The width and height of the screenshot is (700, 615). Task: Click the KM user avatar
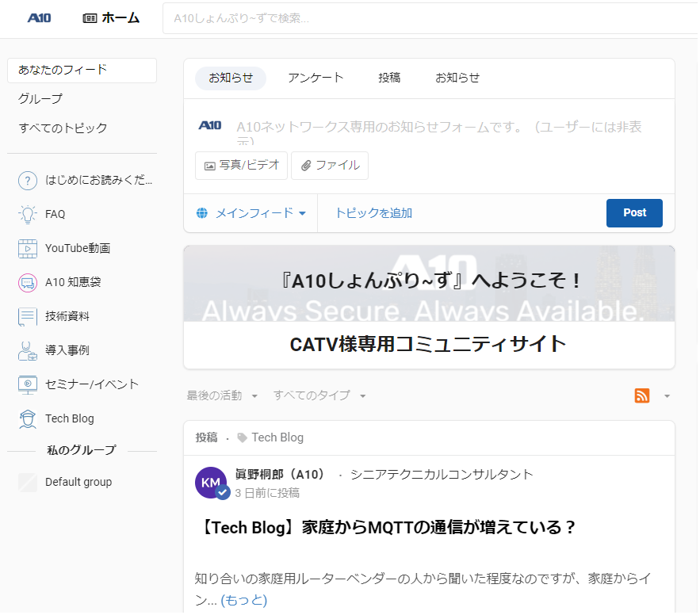point(211,483)
